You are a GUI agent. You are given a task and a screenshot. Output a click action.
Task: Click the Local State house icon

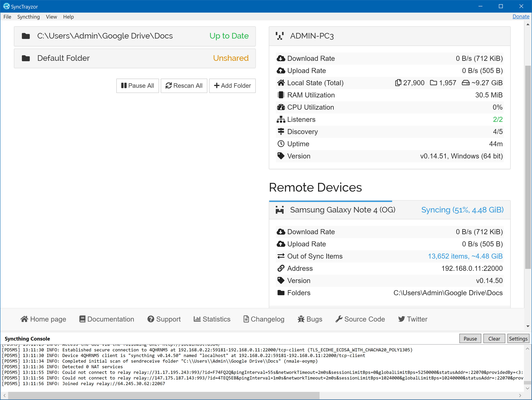click(x=281, y=83)
